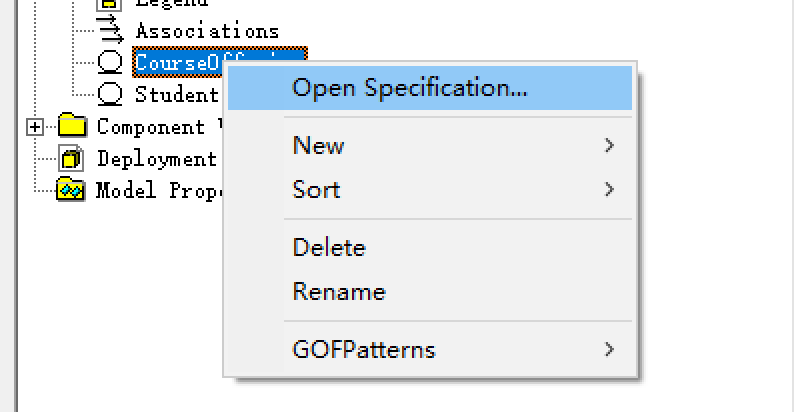The image size is (796, 412).
Task: Click the Model Properties folder icon
Action: point(70,190)
